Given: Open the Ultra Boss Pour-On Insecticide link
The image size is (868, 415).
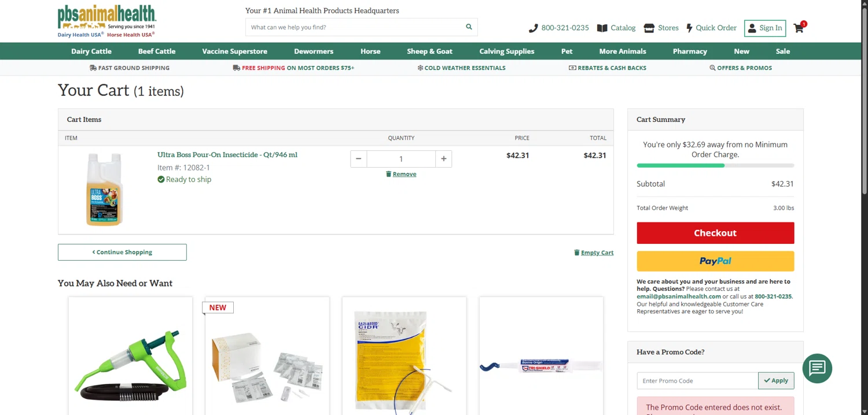Looking at the screenshot, I should 227,155.
